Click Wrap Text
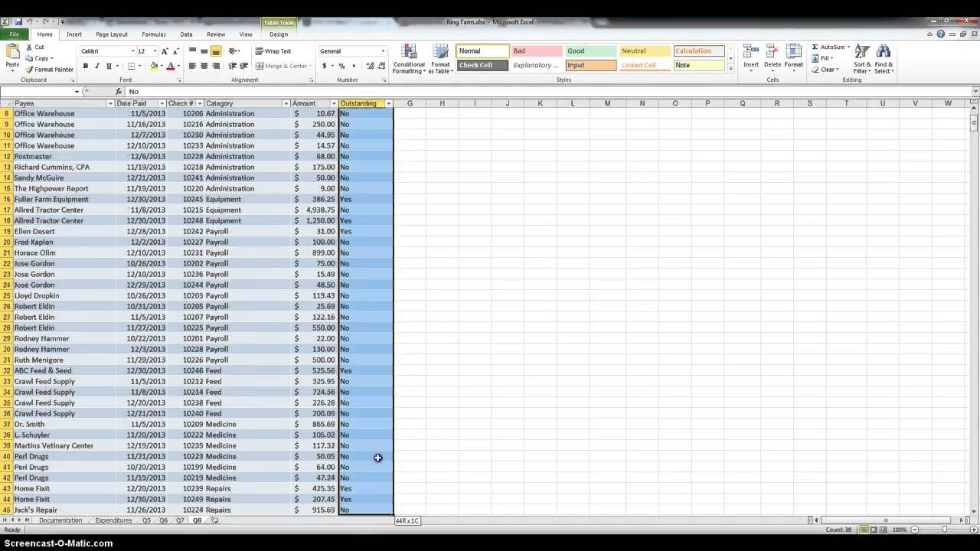The height and width of the screenshot is (551, 980). click(273, 51)
